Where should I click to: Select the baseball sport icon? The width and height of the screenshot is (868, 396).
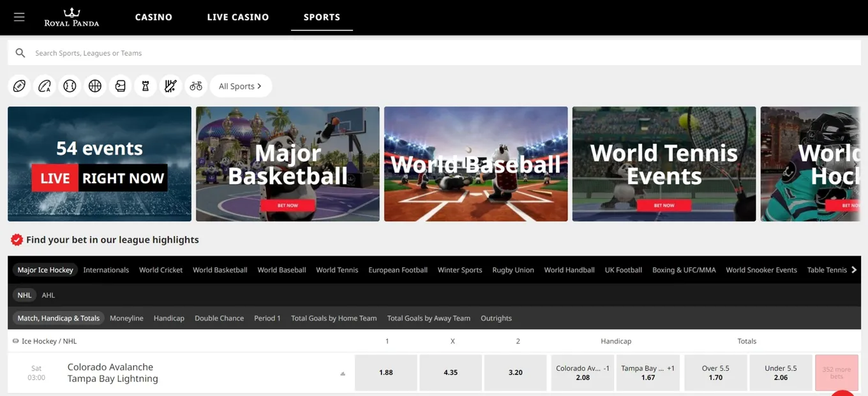[70, 86]
